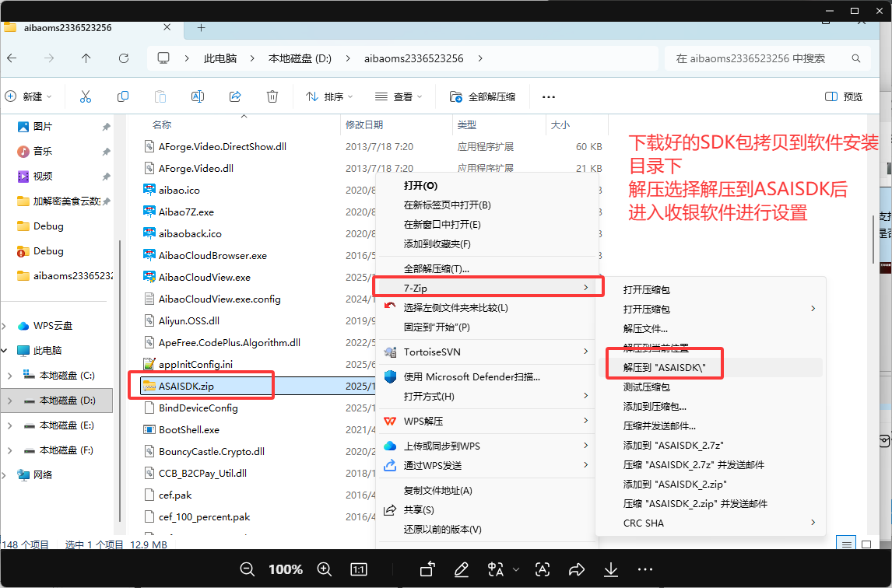Open the 排序 sort dropdown
892x588 pixels.
[329, 96]
